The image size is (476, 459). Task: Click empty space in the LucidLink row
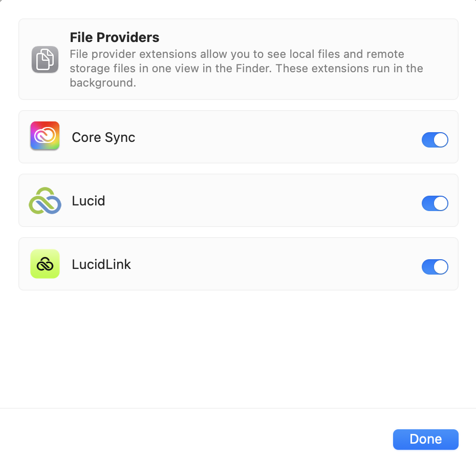(273, 264)
